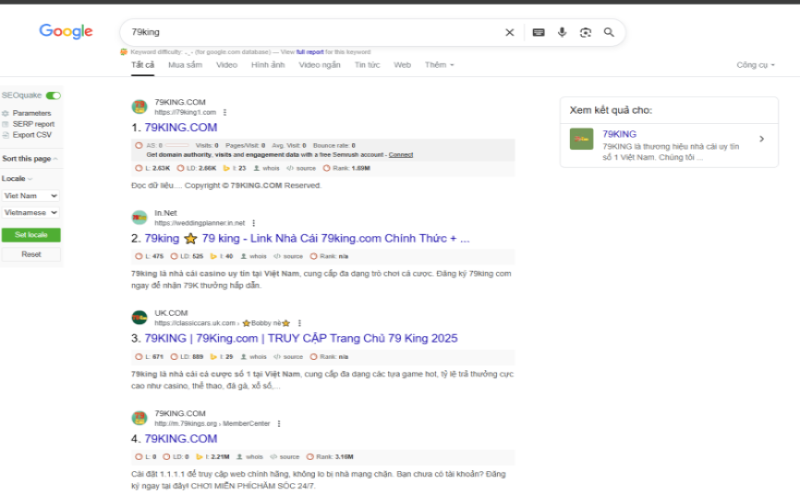Open whois for result 4
This screenshot has width=800, height=494.
(x=249, y=457)
